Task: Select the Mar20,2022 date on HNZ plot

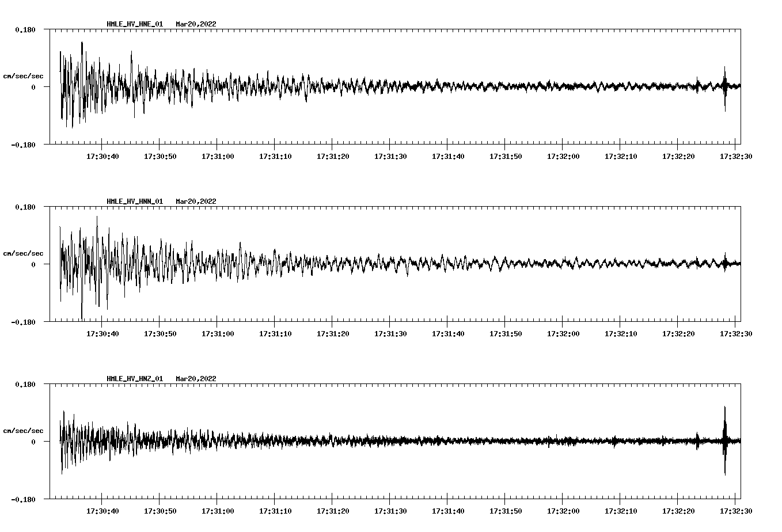Action: tap(196, 379)
